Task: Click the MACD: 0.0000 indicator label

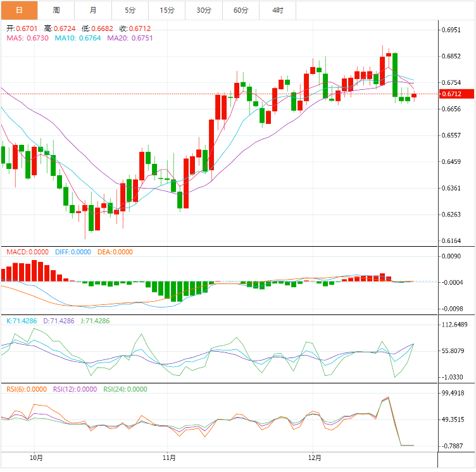Action: pyautogui.click(x=28, y=252)
